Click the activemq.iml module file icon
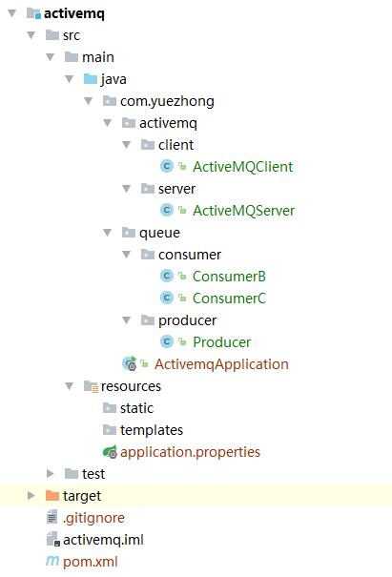Image resolution: width=392 pixels, height=577 pixels. pyautogui.click(x=53, y=539)
